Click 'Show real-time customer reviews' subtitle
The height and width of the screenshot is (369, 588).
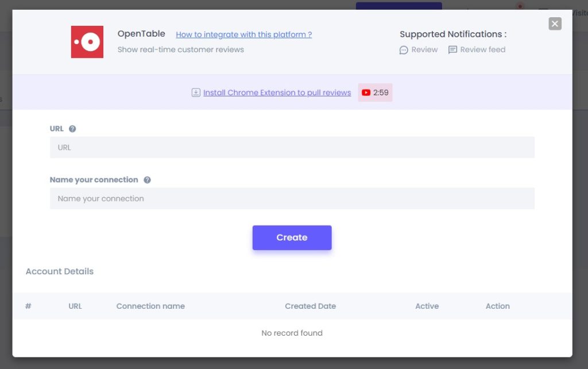pos(180,49)
